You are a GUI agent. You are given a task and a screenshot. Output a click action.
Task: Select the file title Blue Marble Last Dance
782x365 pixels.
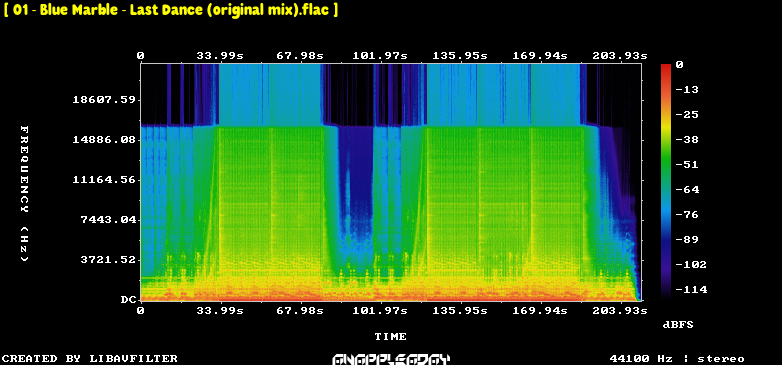(x=171, y=10)
